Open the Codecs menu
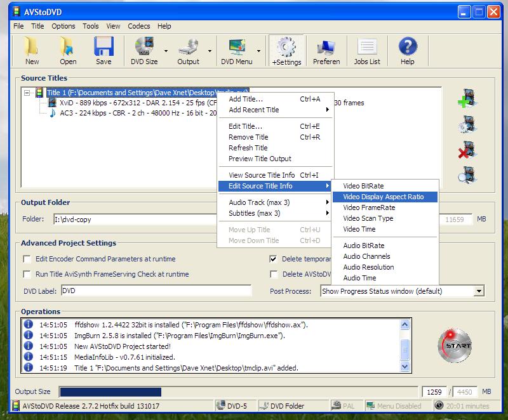 coord(138,26)
